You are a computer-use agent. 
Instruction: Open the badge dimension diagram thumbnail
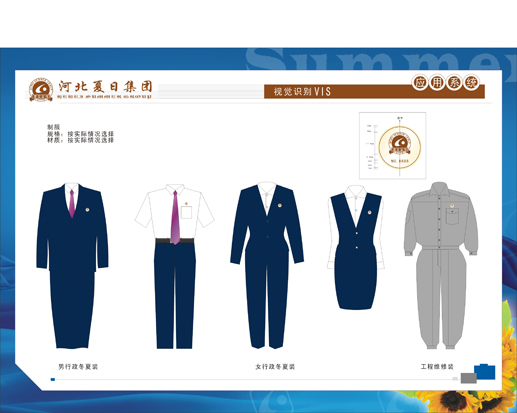tap(392, 146)
